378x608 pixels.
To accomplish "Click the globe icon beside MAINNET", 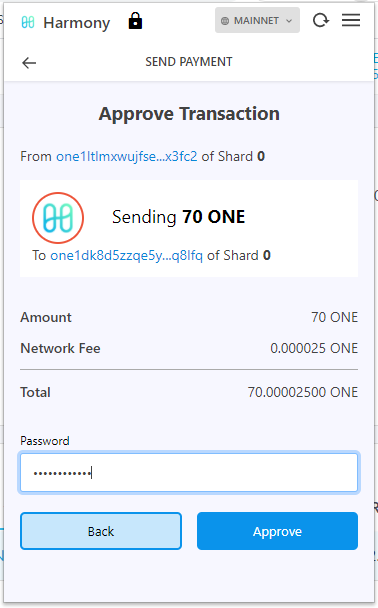I will [225, 21].
